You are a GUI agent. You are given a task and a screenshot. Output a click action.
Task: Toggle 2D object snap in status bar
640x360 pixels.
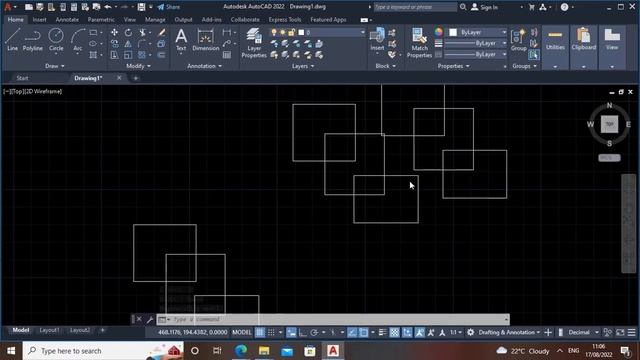(363, 333)
